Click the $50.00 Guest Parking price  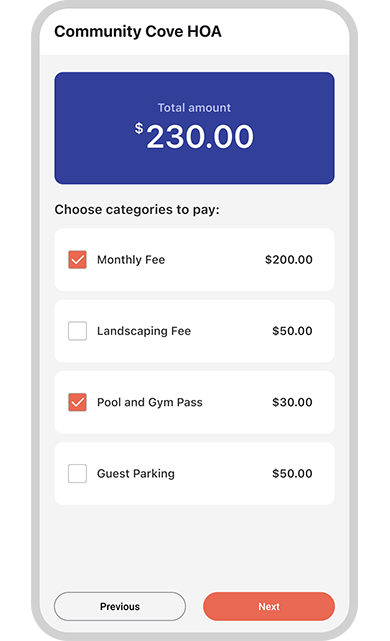pyautogui.click(x=292, y=473)
